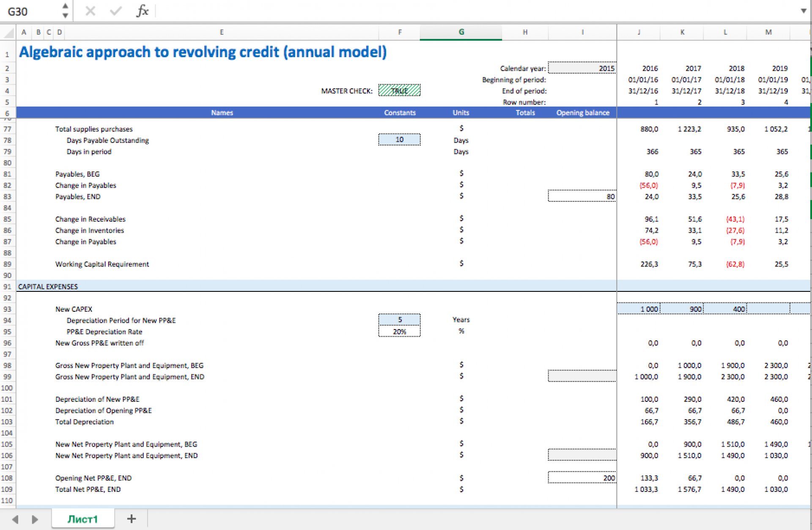
Task: Click the Opening balance header cell
Action: (x=582, y=113)
